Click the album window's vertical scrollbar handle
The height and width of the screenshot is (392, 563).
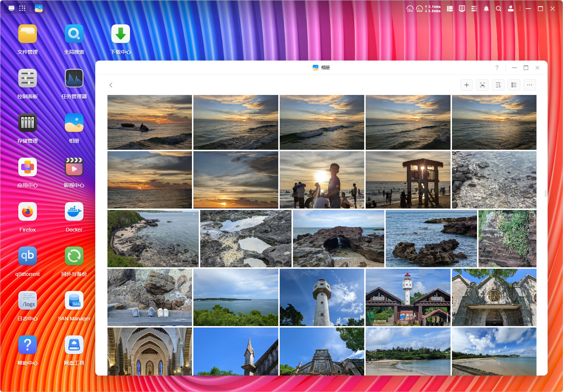point(546,193)
